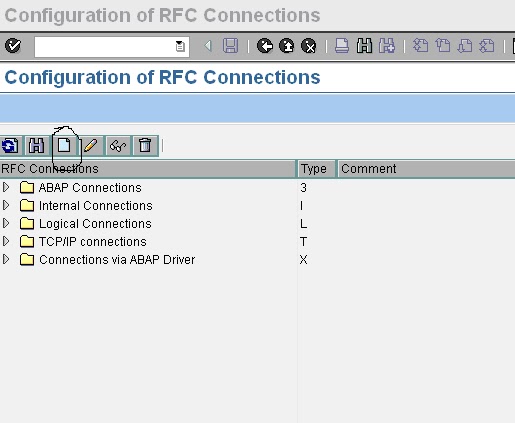Screen dimensions: 515x423
Task: Expand the ABAP Connections folder
Action: [x=6, y=187]
